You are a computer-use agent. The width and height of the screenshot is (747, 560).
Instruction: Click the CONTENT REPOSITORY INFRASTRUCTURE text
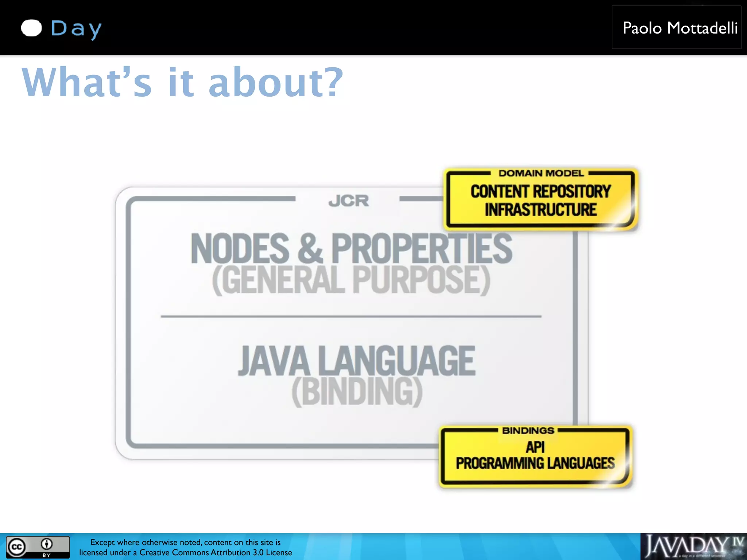541,201
